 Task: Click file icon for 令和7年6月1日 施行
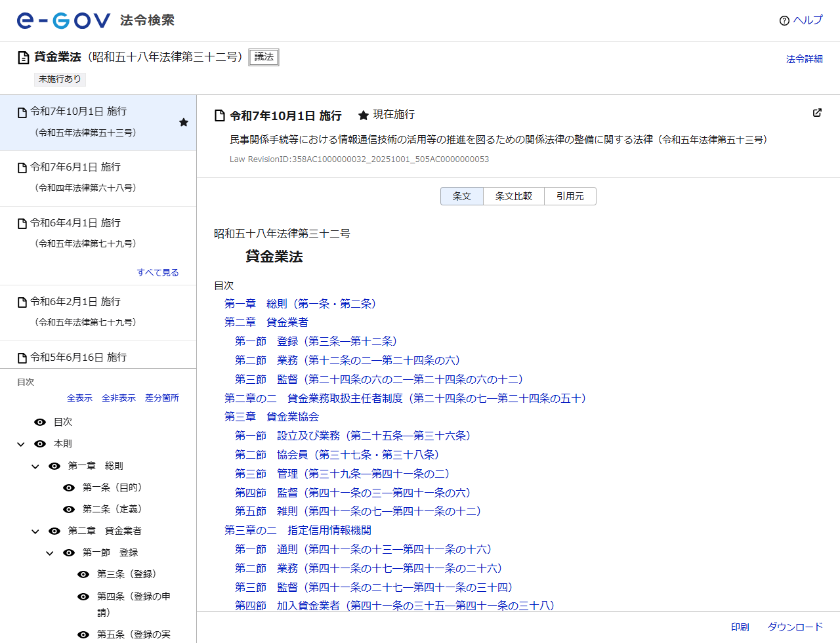pyautogui.click(x=22, y=168)
